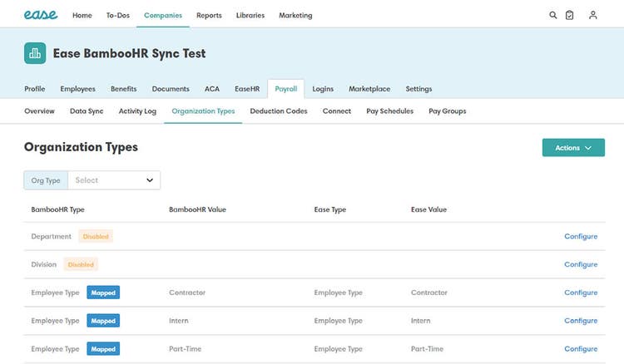The width and height of the screenshot is (624, 364).
Task: Click Configure for the Contractor row
Action: coord(581,293)
